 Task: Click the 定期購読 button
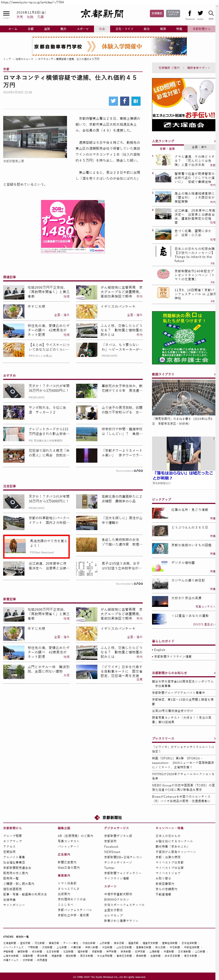[x=157, y=13]
